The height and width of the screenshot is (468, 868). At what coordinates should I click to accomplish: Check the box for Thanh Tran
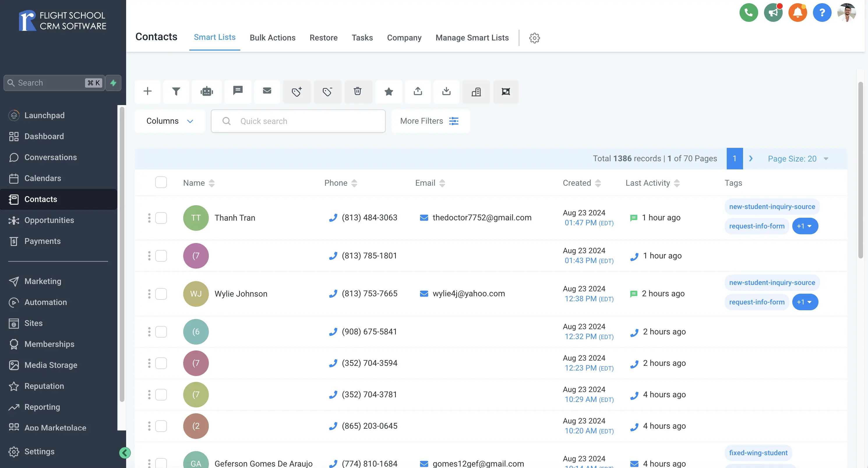(x=161, y=218)
